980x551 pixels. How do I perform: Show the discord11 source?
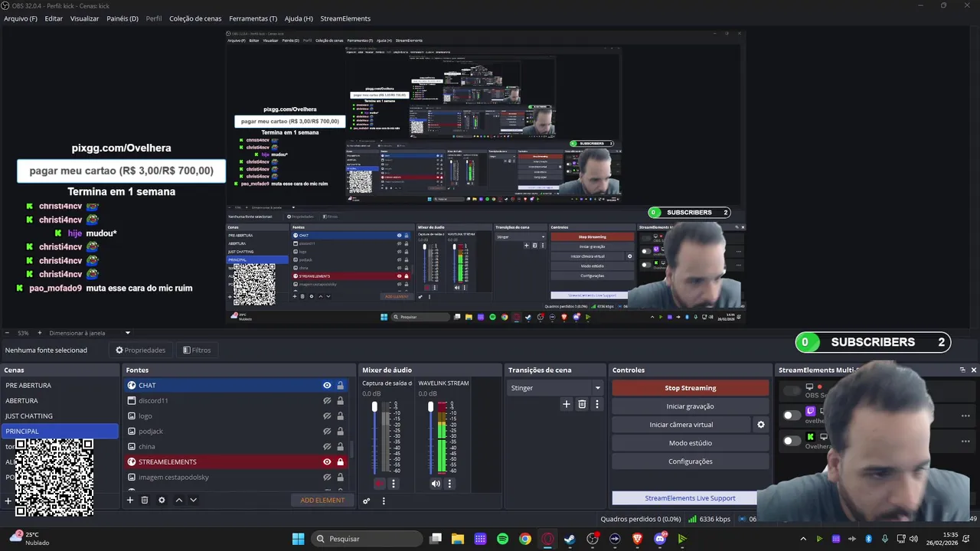pyautogui.click(x=327, y=400)
